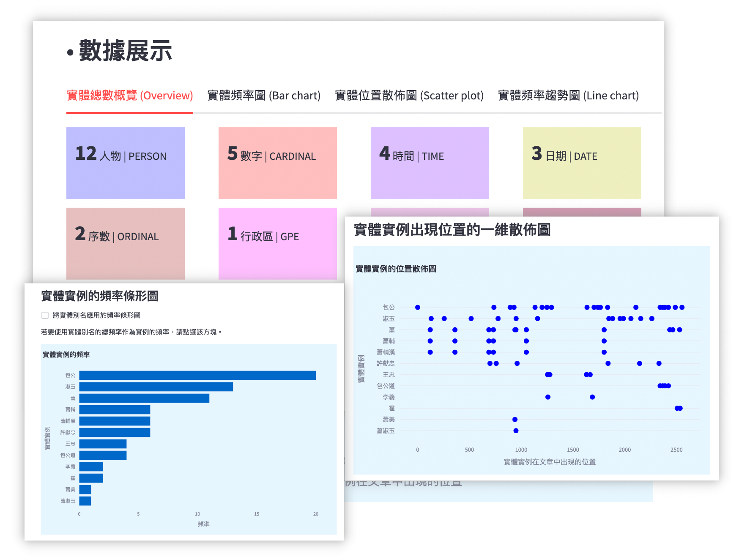Switch to the 實體頻率圖 (Bar chart) tab
Viewport: 739px width, 560px height.
click(263, 96)
